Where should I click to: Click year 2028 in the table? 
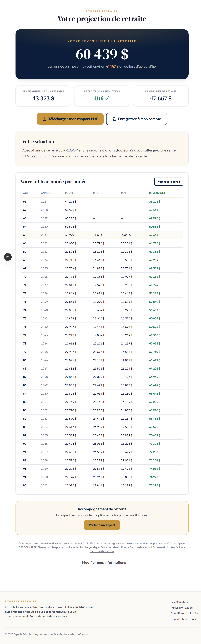[44, 210]
